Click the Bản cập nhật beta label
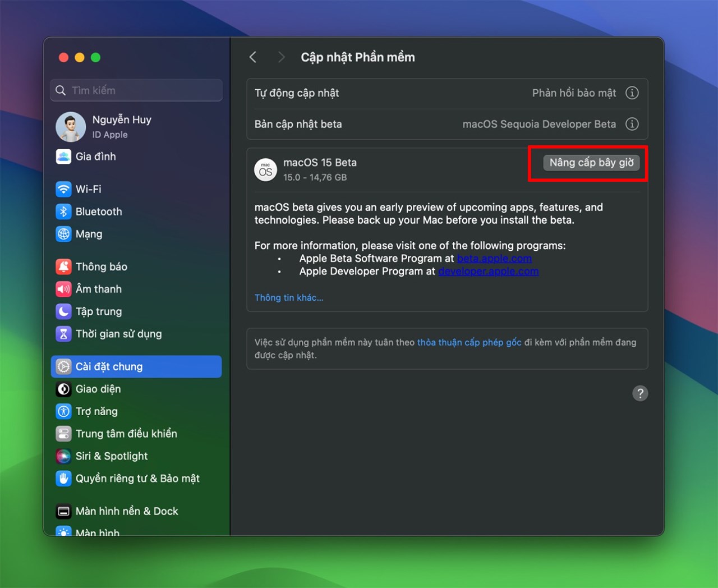This screenshot has width=718, height=588. [298, 124]
